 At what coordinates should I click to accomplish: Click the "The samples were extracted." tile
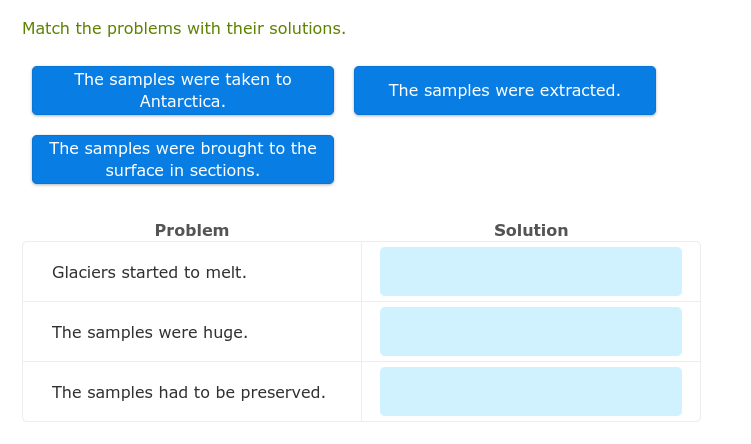[x=505, y=90]
